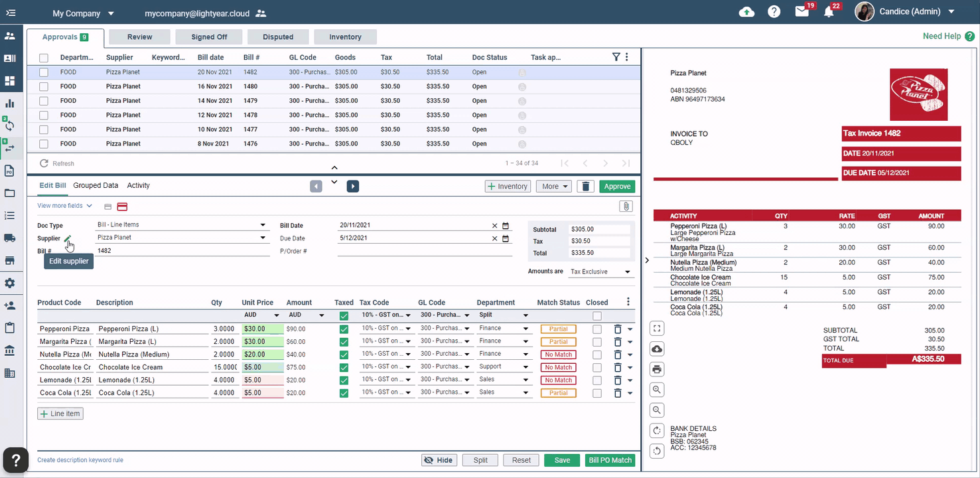This screenshot has height=478, width=980.
Task: Click Save button
Action: [562, 460]
